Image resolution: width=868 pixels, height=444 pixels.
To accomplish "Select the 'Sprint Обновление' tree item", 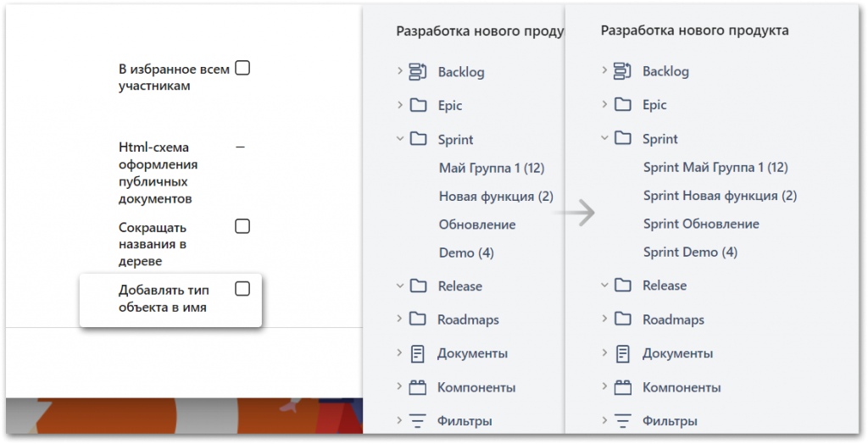I will click(x=701, y=225).
